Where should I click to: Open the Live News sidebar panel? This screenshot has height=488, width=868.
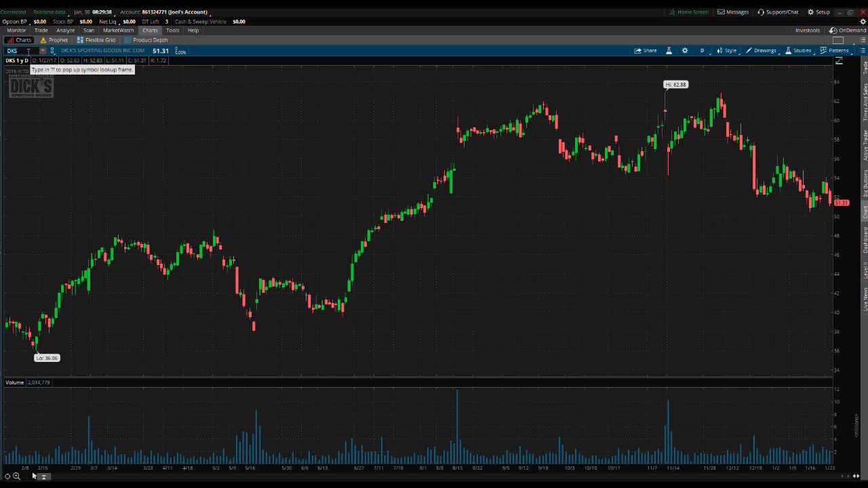(865, 299)
